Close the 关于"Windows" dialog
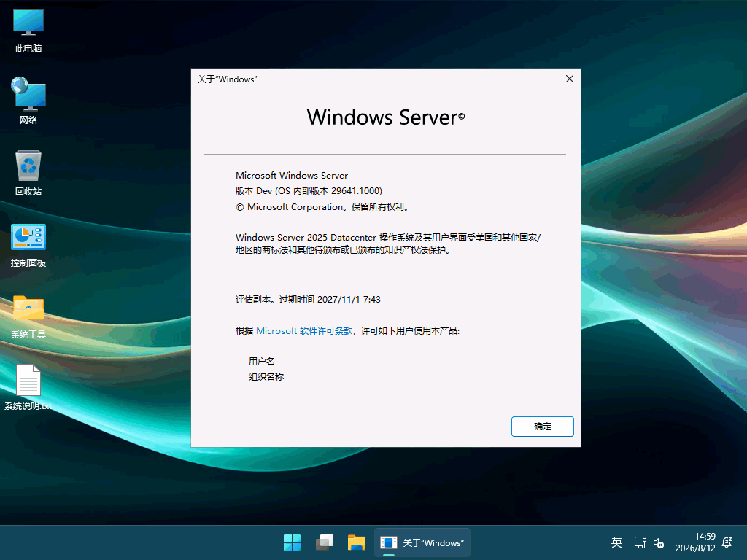This screenshot has width=747, height=560. tap(569, 79)
